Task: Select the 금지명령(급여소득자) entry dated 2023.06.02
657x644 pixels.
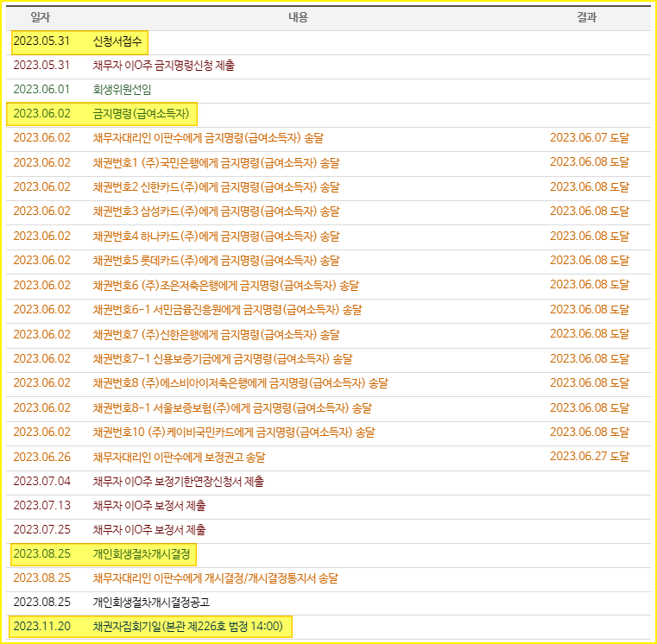Action: click(x=141, y=114)
